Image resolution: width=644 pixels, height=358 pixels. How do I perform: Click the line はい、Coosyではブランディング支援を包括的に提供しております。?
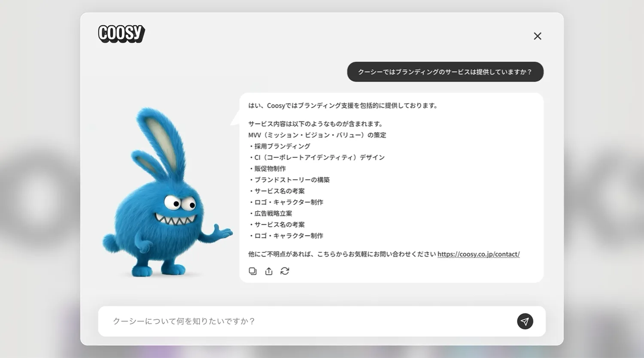click(343, 106)
